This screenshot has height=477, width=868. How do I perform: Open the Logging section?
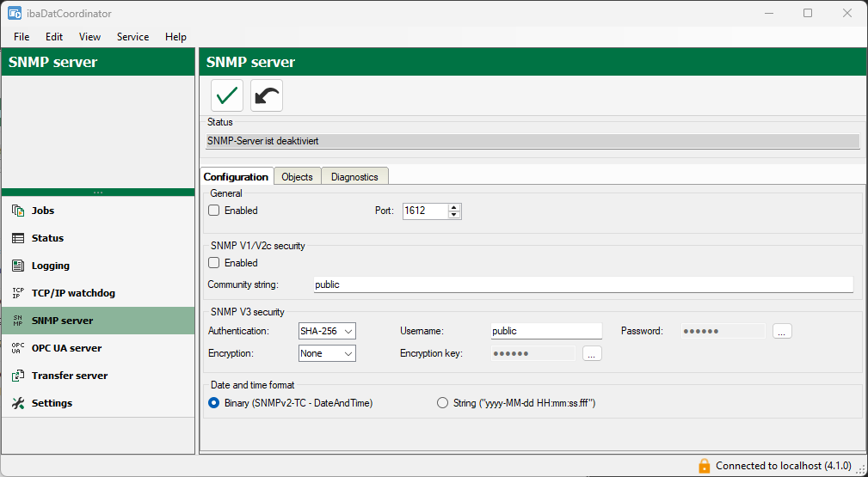51,266
